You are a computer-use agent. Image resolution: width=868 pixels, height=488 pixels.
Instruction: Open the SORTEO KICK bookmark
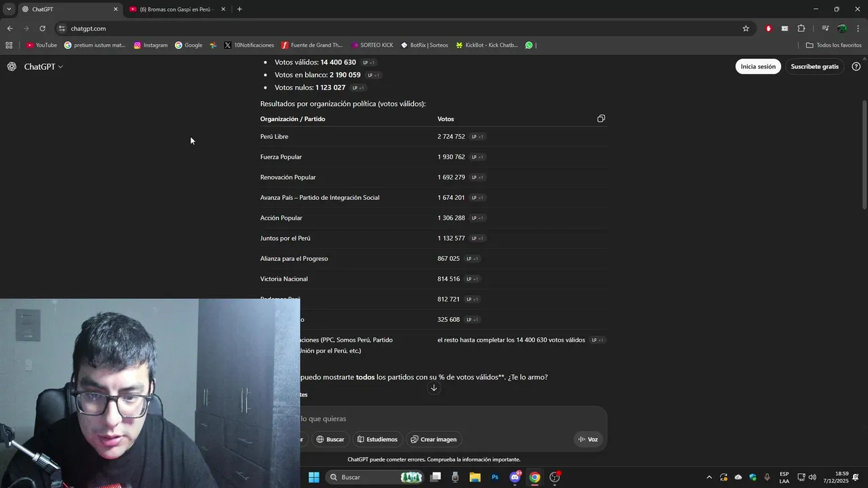click(372, 45)
